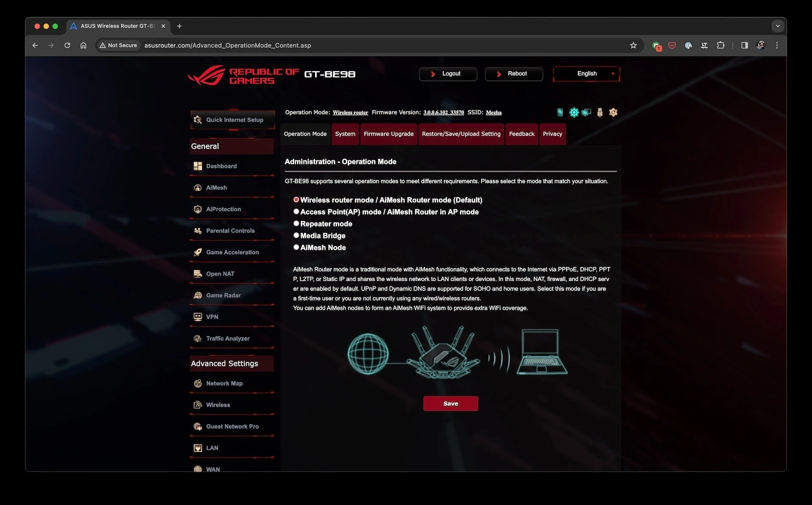Go to browser home page

[x=83, y=45]
